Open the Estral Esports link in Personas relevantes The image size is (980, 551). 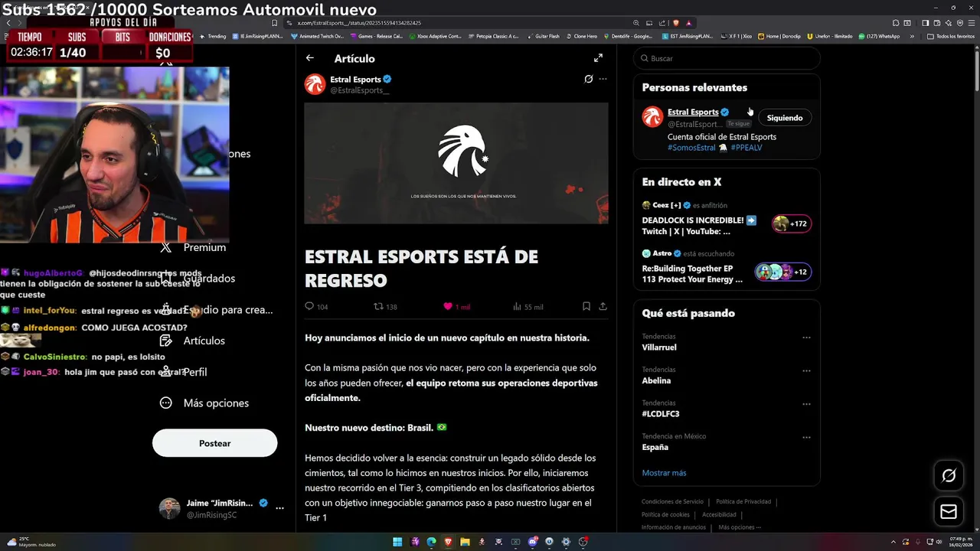tap(693, 112)
